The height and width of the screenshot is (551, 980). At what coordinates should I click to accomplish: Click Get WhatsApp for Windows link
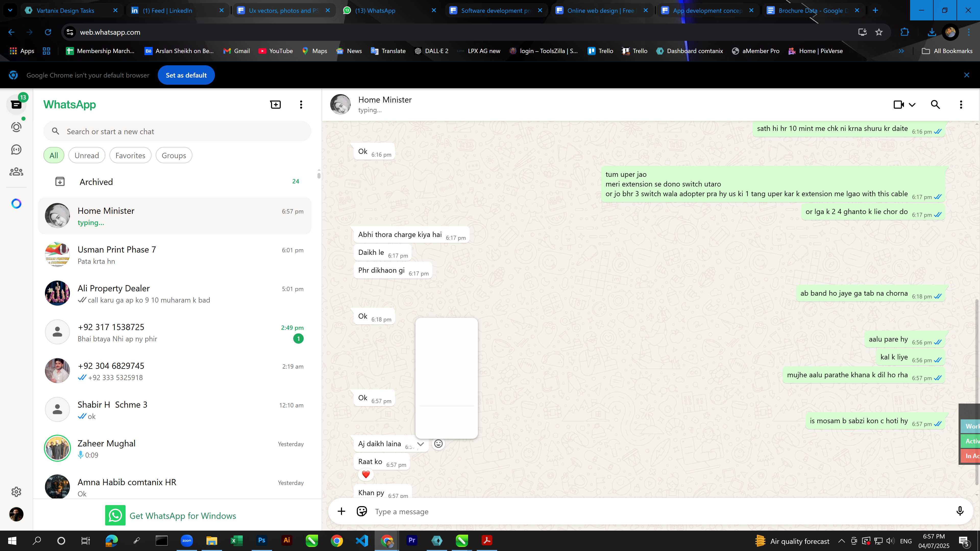pos(183,516)
